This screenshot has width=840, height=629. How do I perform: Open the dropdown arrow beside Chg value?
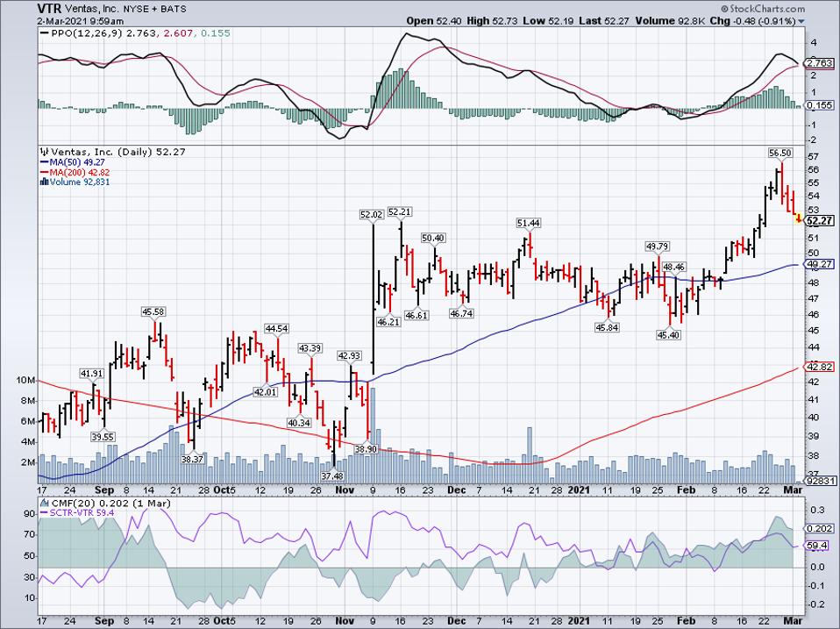pyautogui.click(x=801, y=21)
